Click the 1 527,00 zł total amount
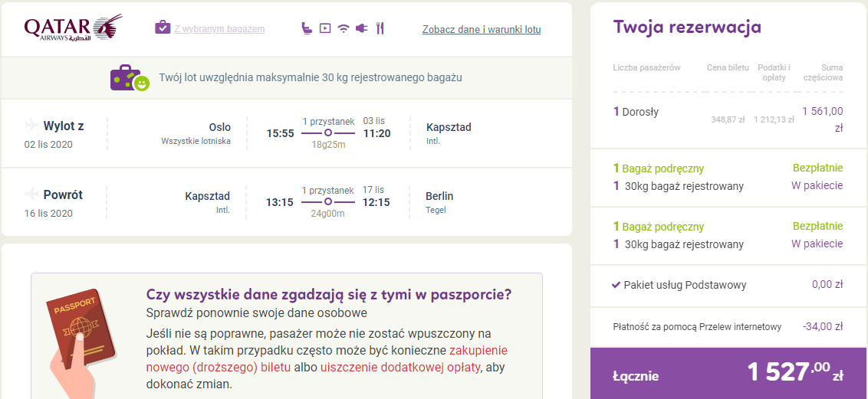This screenshot has height=399, width=868. pos(795,372)
